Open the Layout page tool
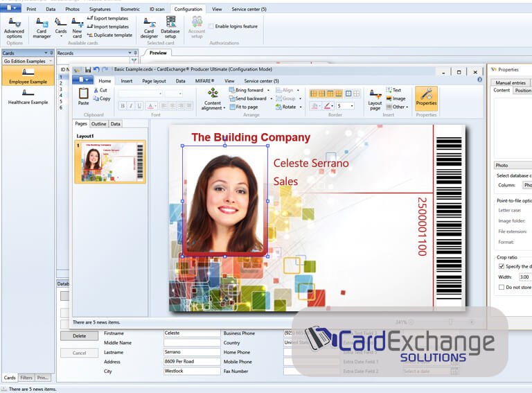This screenshot has height=393, width=532. pos(375,100)
